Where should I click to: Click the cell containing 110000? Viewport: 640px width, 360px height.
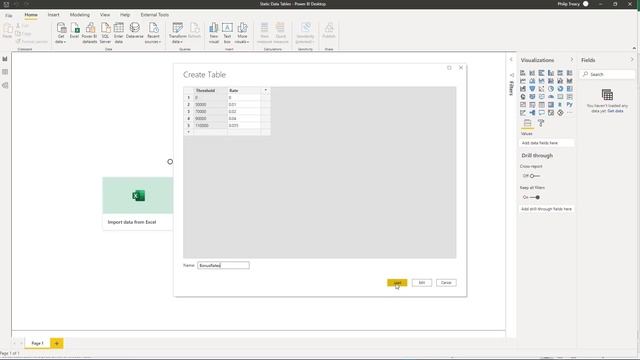pyautogui.click(x=210, y=125)
